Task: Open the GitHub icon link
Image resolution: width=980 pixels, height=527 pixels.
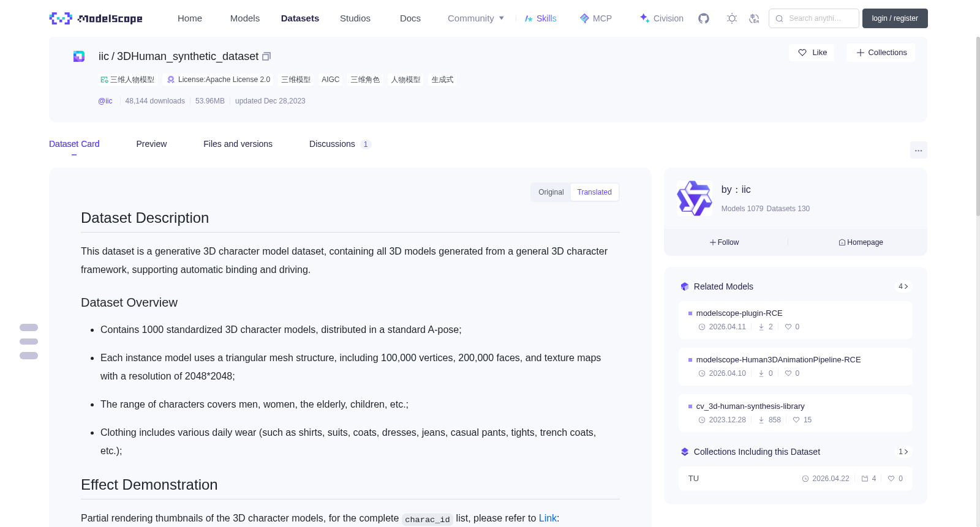Action: pyautogui.click(x=704, y=18)
